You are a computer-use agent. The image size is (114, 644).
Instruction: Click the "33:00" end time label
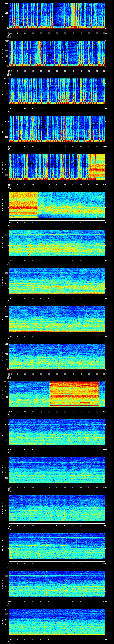coord(105,147)
